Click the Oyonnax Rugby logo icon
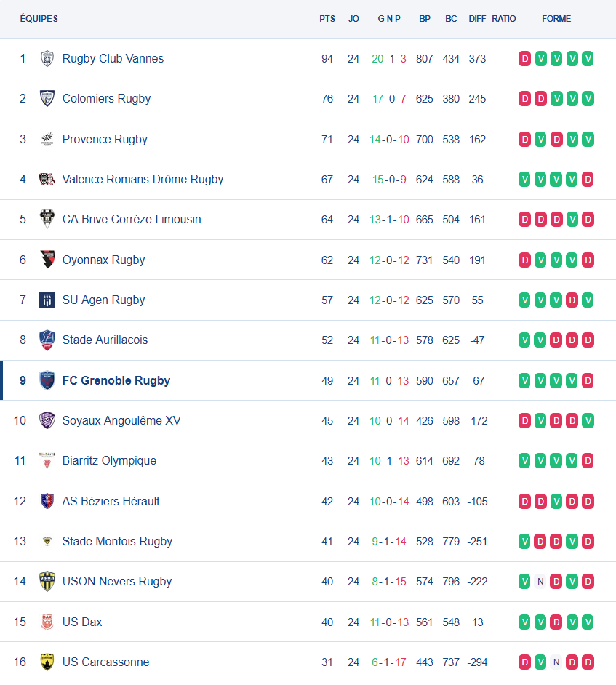616x685 pixels. 47,260
